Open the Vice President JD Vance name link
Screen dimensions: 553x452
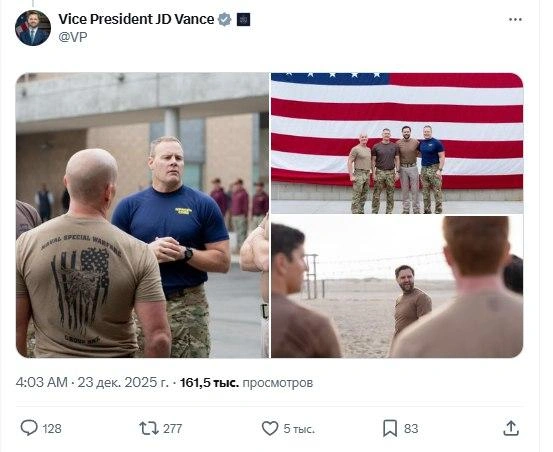pos(136,19)
